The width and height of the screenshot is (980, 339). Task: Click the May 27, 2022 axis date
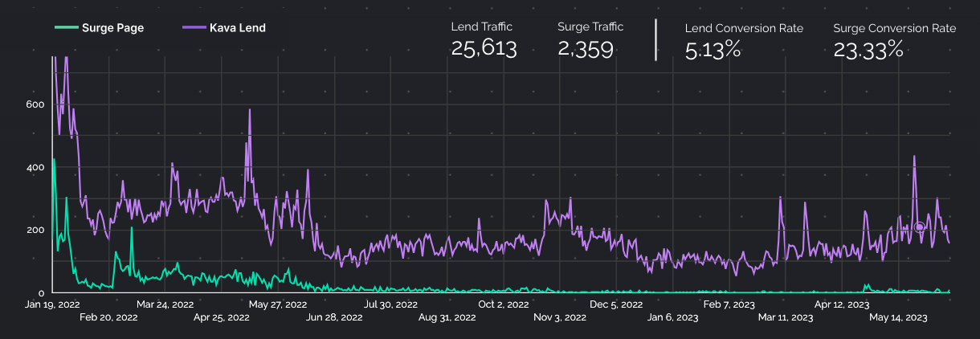(x=278, y=304)
